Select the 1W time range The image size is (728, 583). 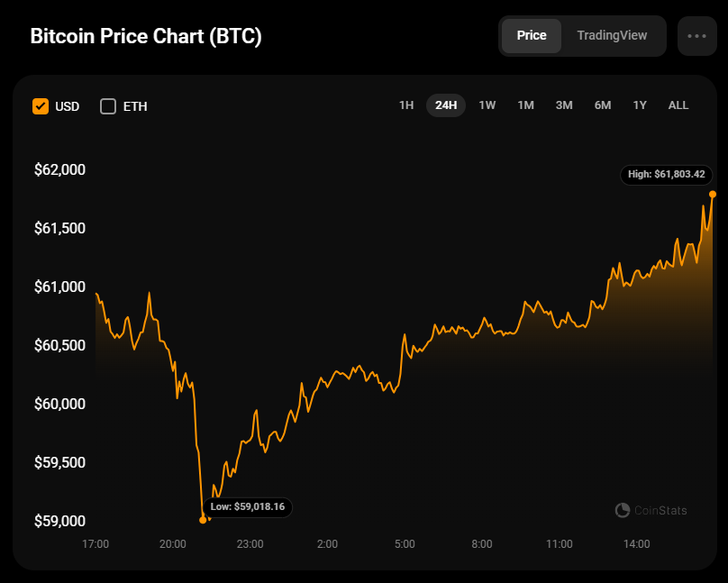(x=487, y=105)
